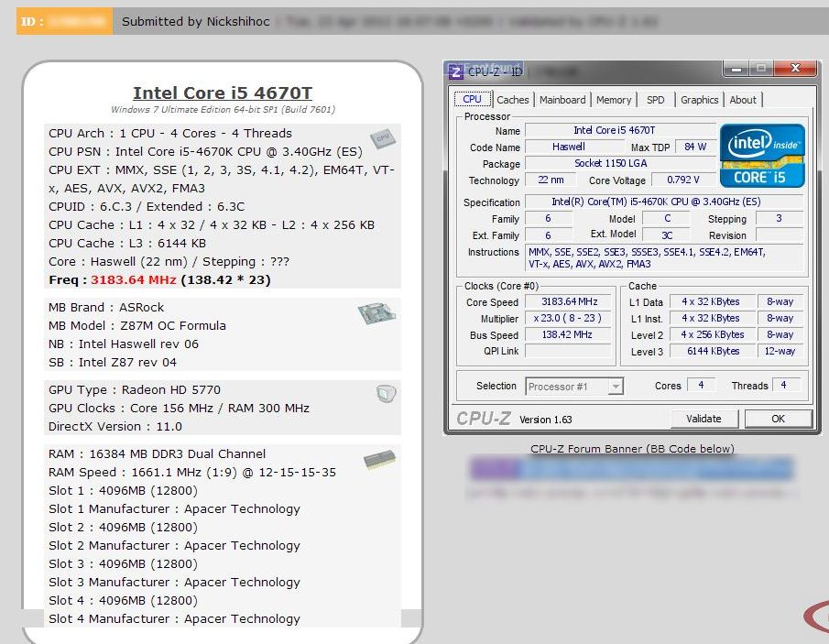This screenshot has height=644, width=829.
Task: Click the RAM stick icon beside the RAM row
Action: tap(379, 459)
